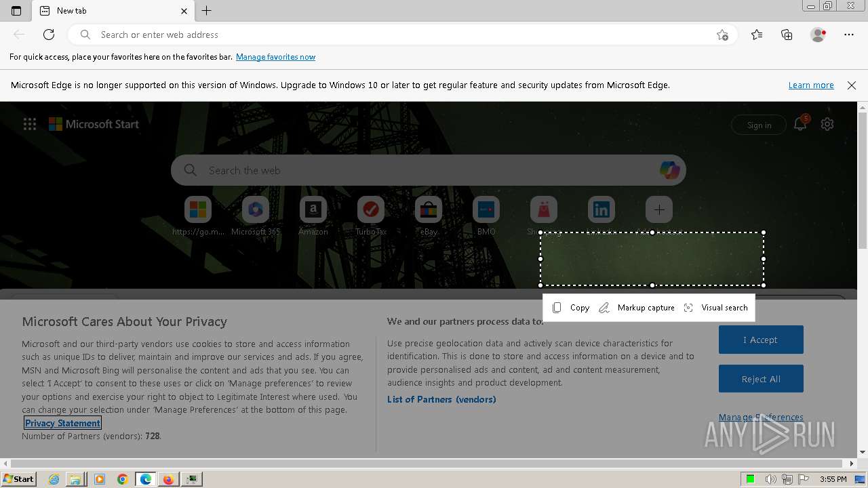
Task: Click the I Accept button
Action: pyautogui.click(x=761, y=340)
